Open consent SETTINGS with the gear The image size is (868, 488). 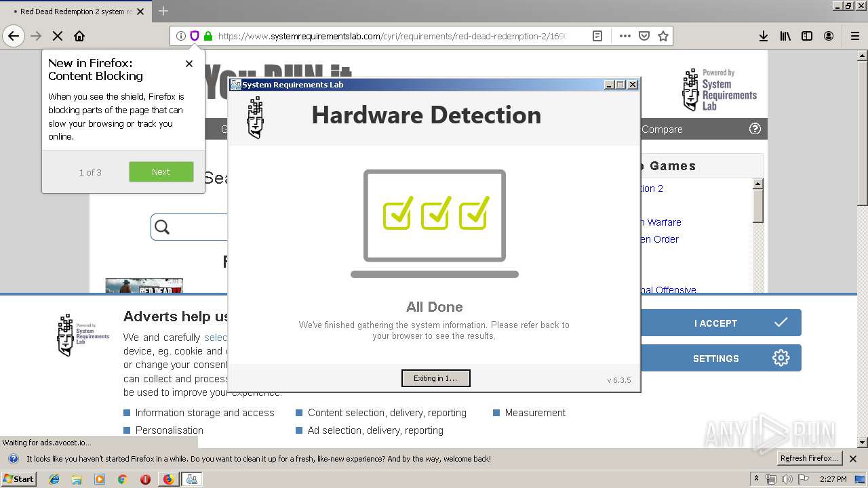[x=721, y=358]
